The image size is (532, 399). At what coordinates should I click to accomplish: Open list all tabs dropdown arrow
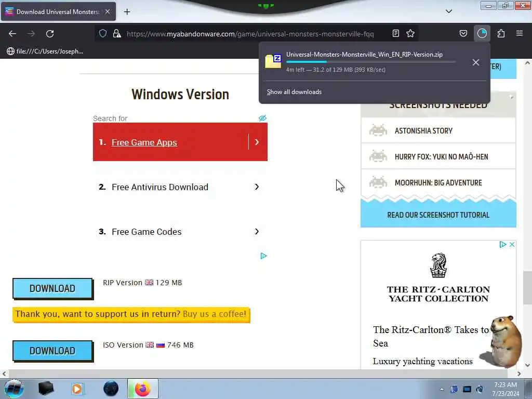tap(449, 11)
